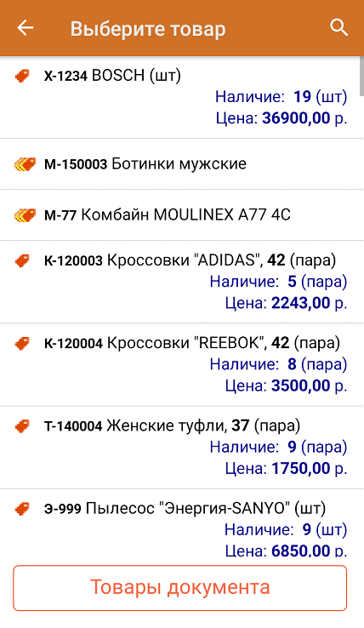Select item X-1234 BOSCH (шт)
The image size is (364, 628).
(181, 97)
